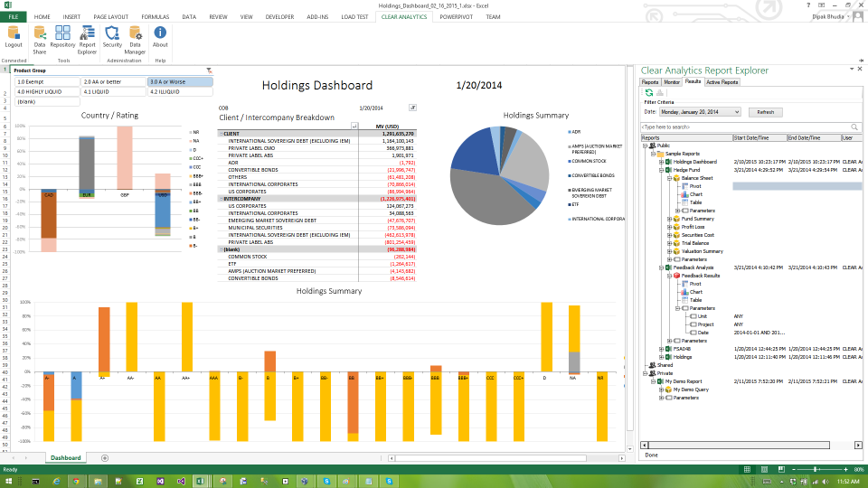
Task: Collapse the Hedge Fund report node
Action: (661, 171)
